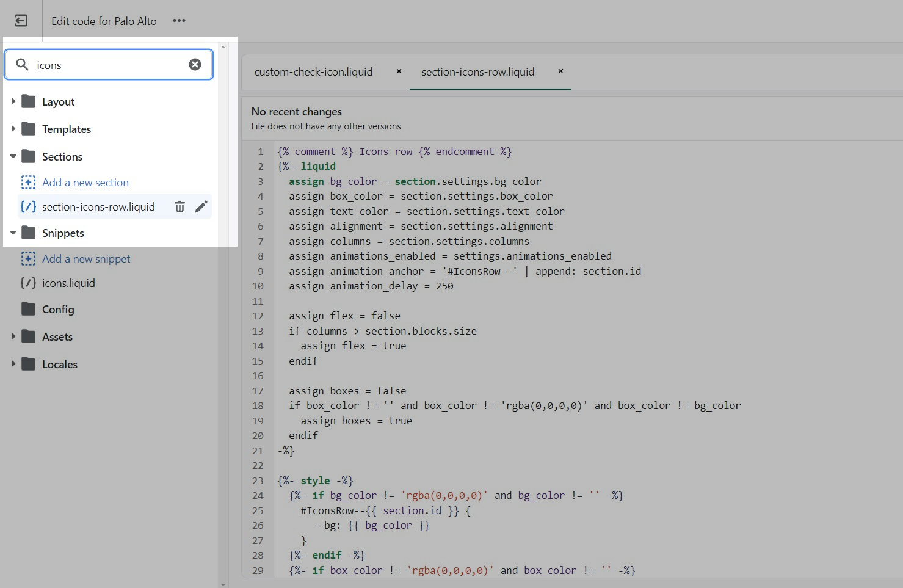
Task: Click the Config folder icon
Action: (x=28, y=309)
